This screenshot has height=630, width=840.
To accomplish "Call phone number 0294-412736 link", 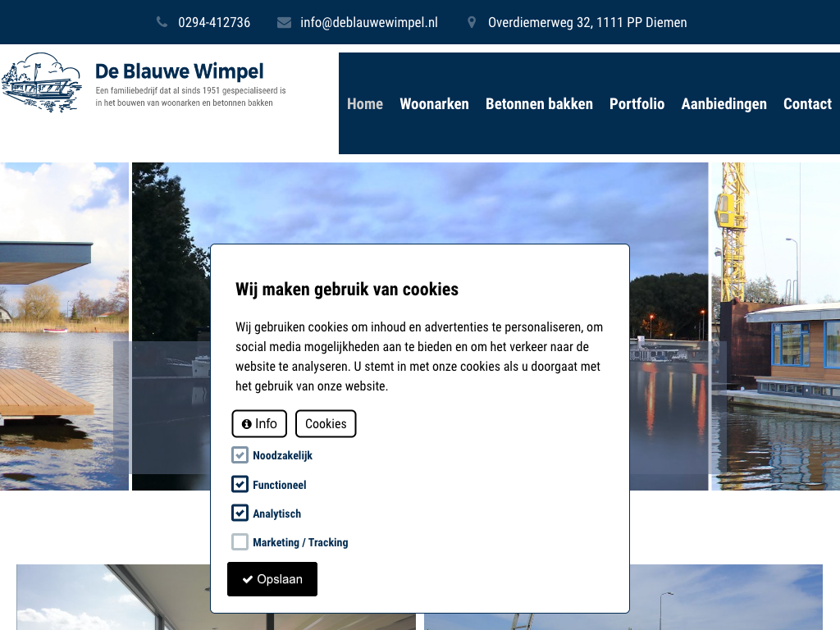I will (x=214, y=22).
